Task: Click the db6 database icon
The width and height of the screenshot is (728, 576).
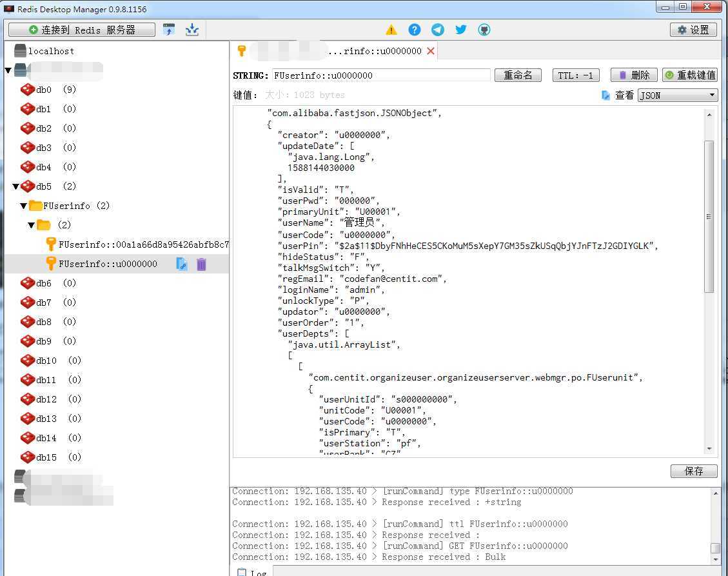Action: pos(27,283)
